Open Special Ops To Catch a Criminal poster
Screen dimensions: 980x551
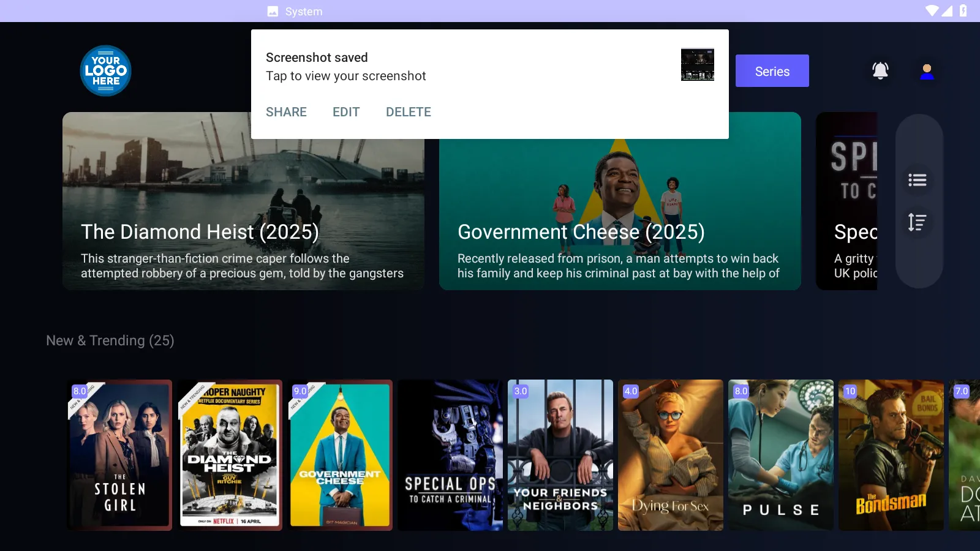click(x=450, y=455)
